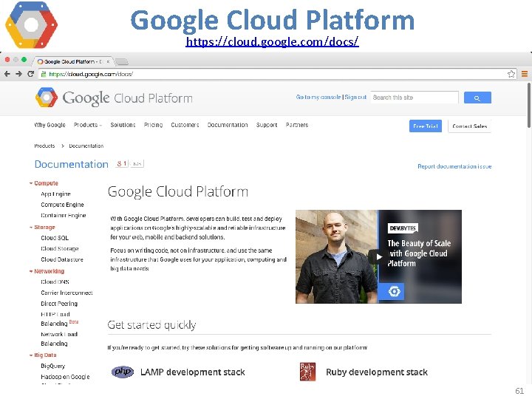Open the Pricing menu item
This screenshot has height=399, width=532.
pos(153,125)
